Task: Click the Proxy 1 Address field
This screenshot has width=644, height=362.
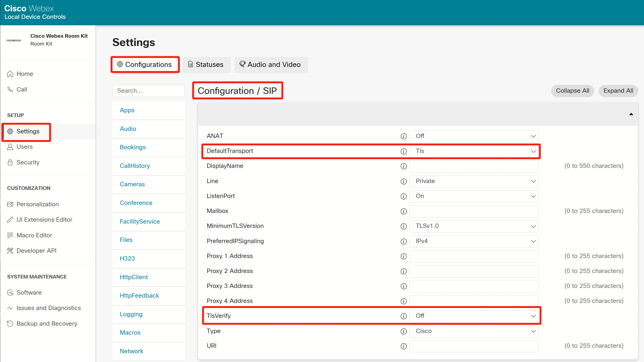Action: (474, 256)
